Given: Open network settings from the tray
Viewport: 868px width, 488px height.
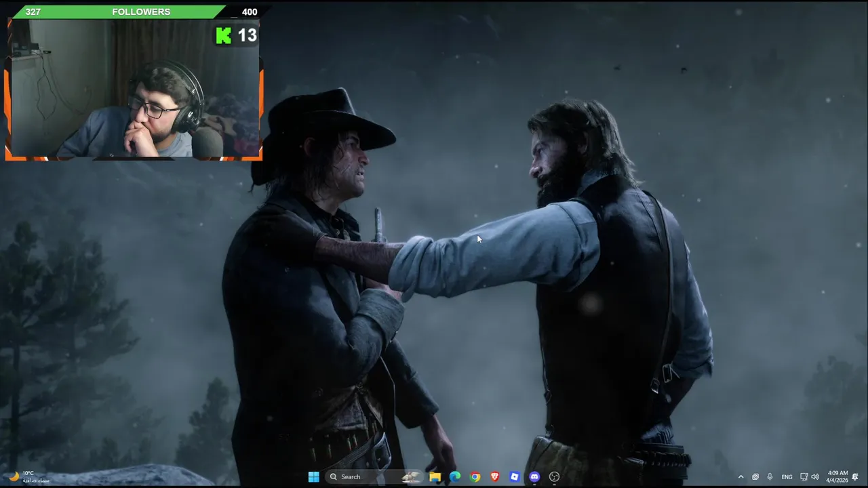Looking at the screenshot, I should [804, 476].
